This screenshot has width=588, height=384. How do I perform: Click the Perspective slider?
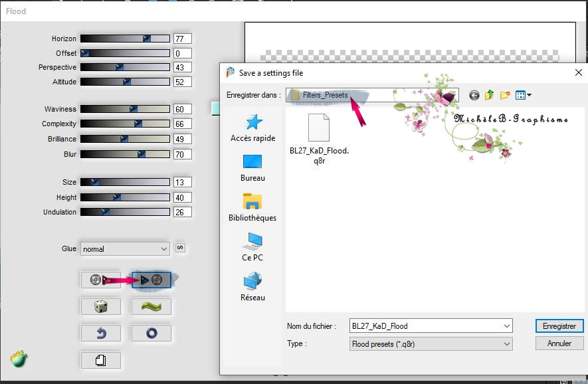125,67
